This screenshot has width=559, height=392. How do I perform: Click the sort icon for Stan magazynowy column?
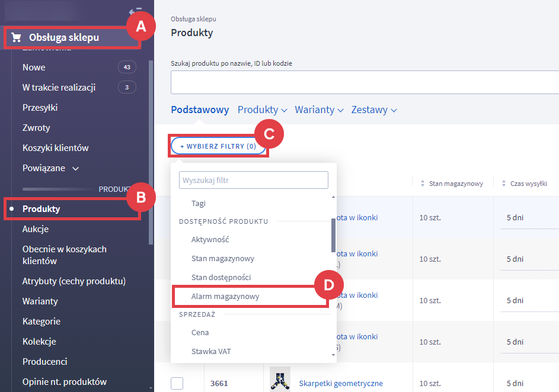[x=423, y=184]
